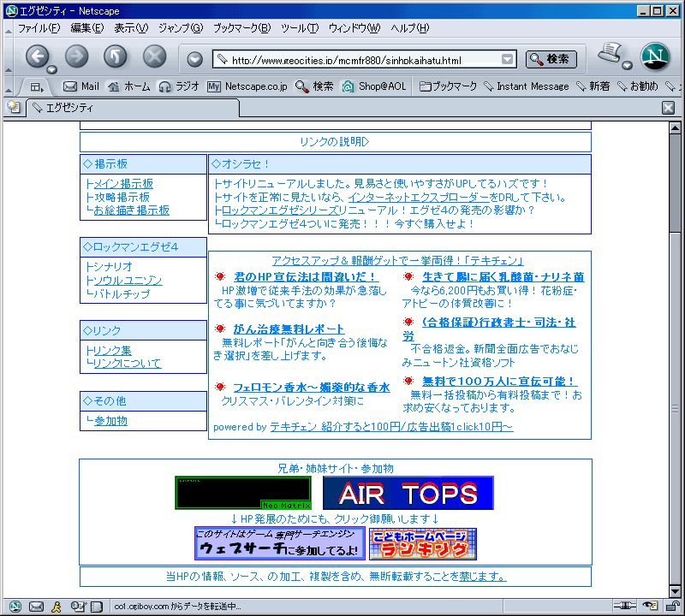The image size is (685, 616).
Task: Open Instant Messenger status bar running-man icon
Action: 57,607
